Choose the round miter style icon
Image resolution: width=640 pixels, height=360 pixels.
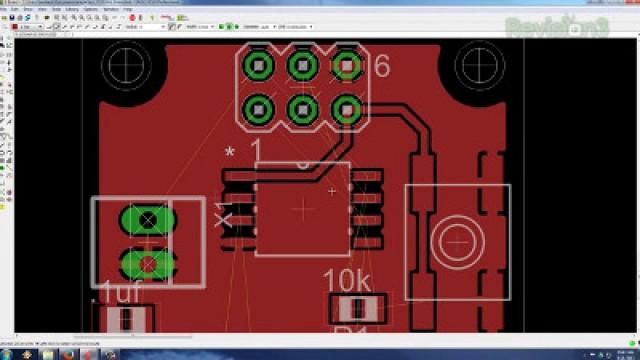point(171,27)
